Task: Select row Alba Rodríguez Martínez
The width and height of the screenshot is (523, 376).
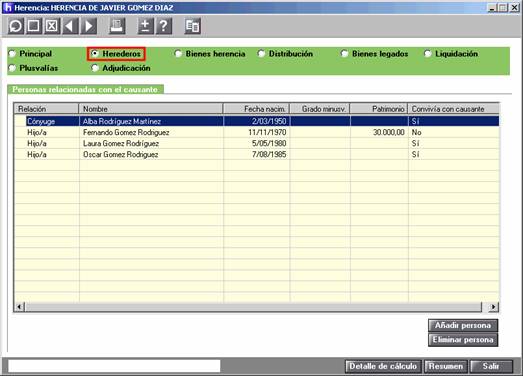Action: [257, 121]
